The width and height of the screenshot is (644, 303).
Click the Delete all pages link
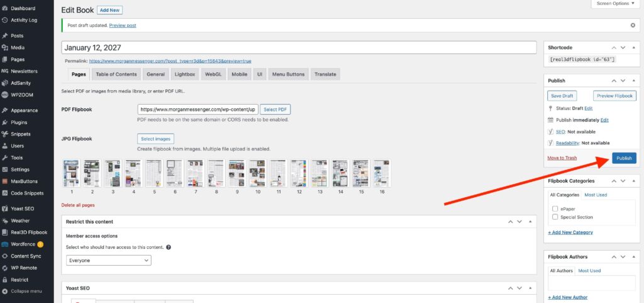79,205
